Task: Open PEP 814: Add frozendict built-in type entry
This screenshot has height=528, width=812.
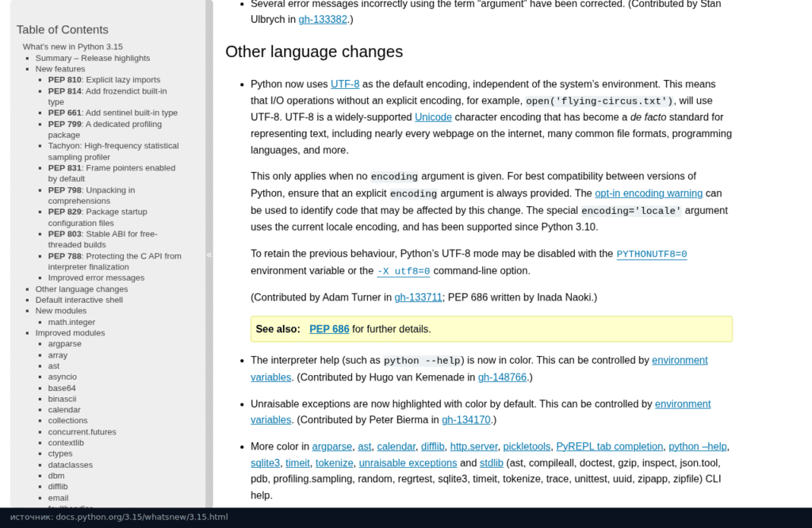Action: [x=107, y=96]
